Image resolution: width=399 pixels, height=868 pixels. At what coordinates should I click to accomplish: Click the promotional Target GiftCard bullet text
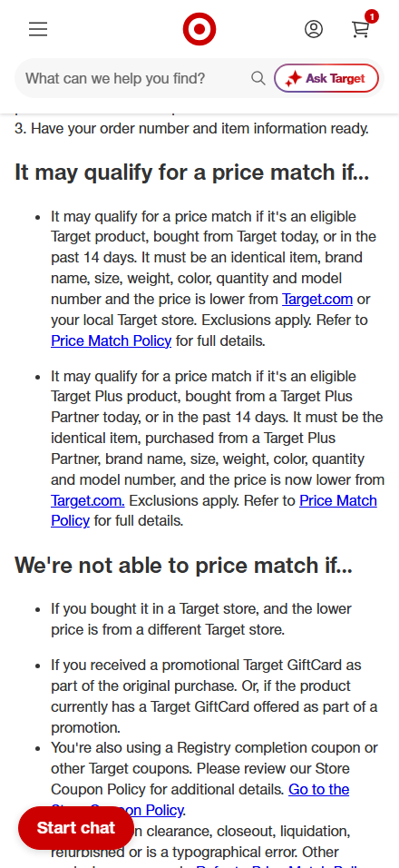click(x=214, y=695)
